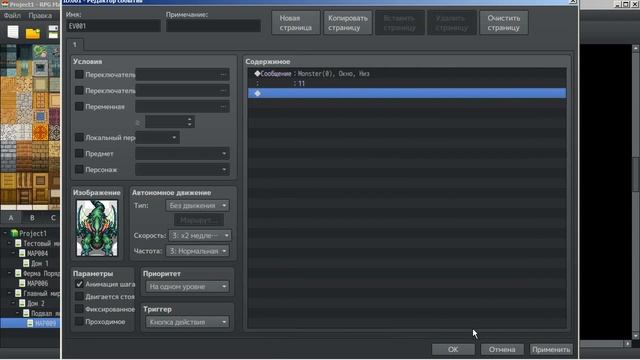This screenshot has height=360, width=640.
Task: Click the Очистить страницу button
Action: 504,23
